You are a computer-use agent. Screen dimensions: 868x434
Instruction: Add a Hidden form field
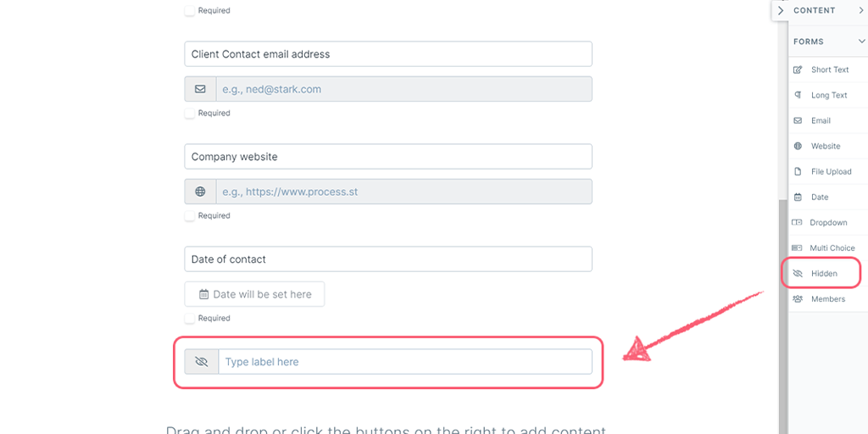(x=823, y=273)
